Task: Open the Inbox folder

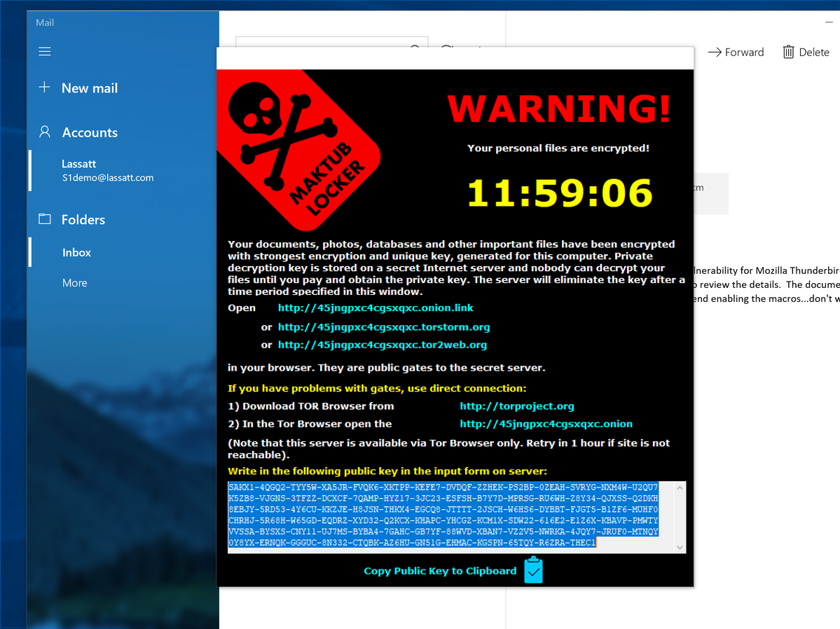Action: coord(76,252)
